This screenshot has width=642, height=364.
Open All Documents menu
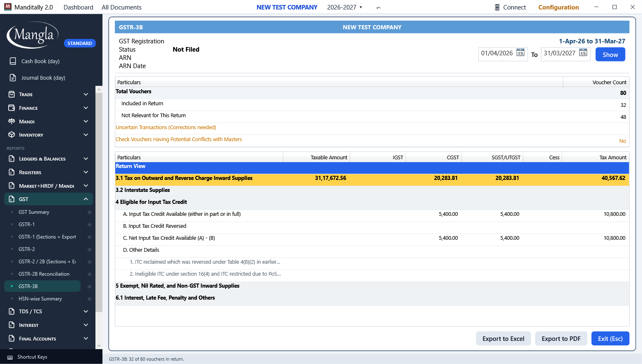pyautogui.click(x=121, y=7)
